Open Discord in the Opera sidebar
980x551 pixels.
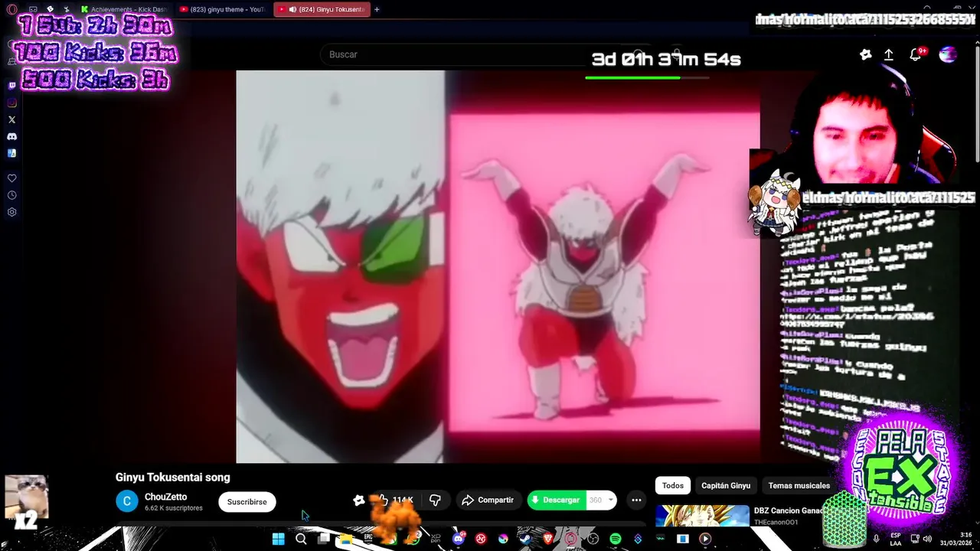[x=11, y=136]
